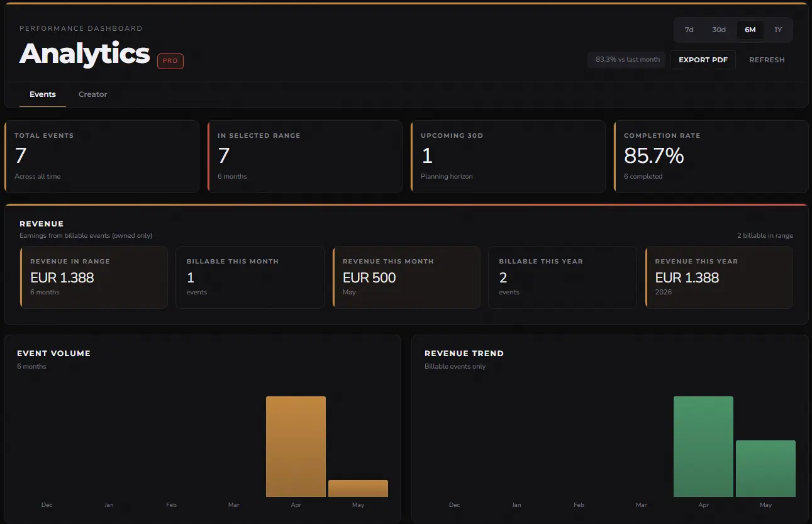Click the April bar in Revenue Trend
This screenshot has width=812, height=524.
703,447
